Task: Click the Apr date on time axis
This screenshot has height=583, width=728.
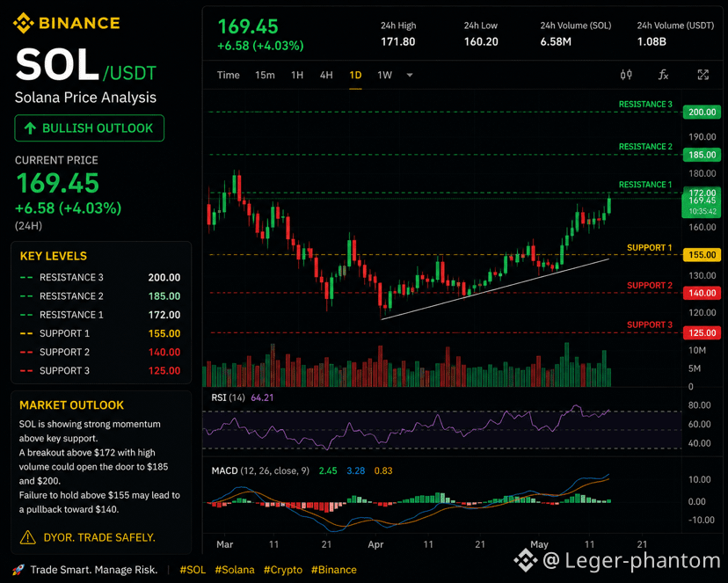Action: (375, 544)
